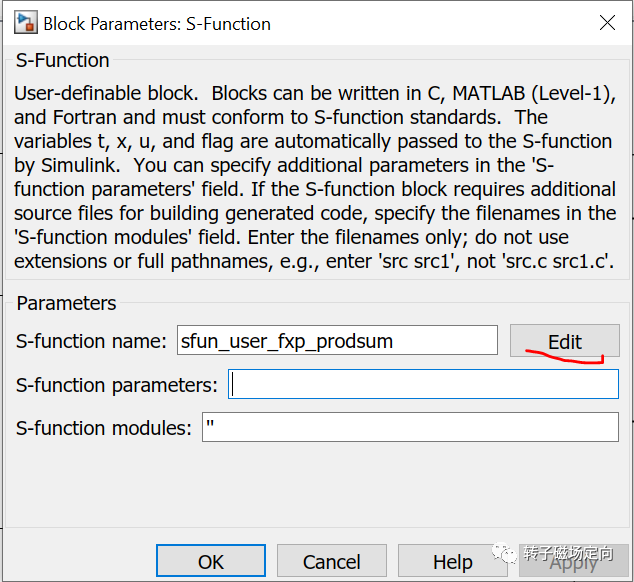The width and height of the screenshot is (634, 582).
Task: Click the 'S-function name:' label
Action: [91, 341]
